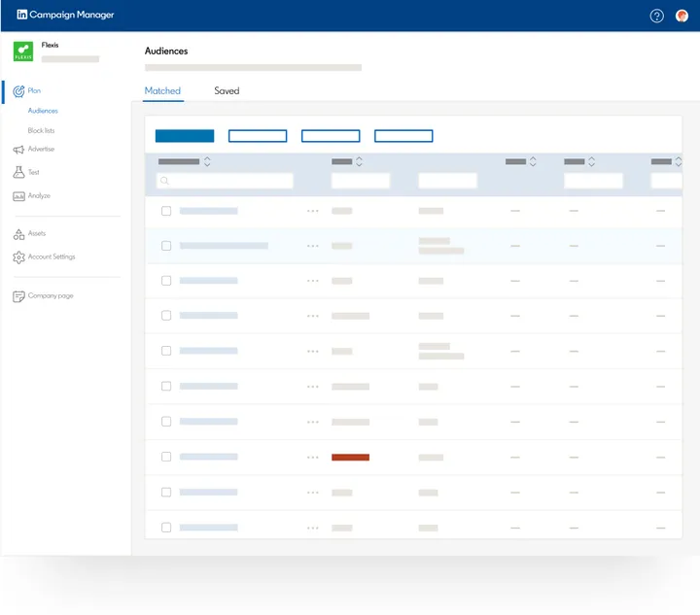The width and height of the screenshot is (700, 615).
Task: Click the Analyze chart icon
Action: pos(18,196)
